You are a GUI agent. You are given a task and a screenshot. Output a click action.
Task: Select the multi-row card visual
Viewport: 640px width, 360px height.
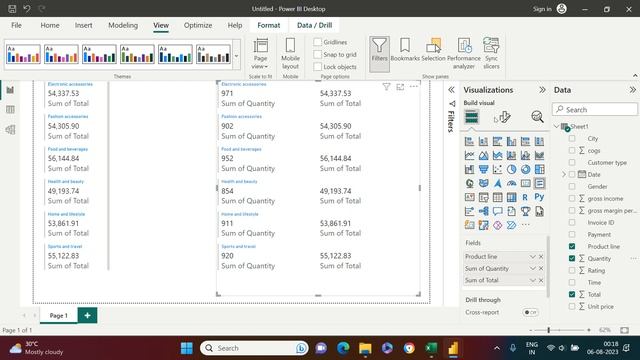(x=539, y=183)
